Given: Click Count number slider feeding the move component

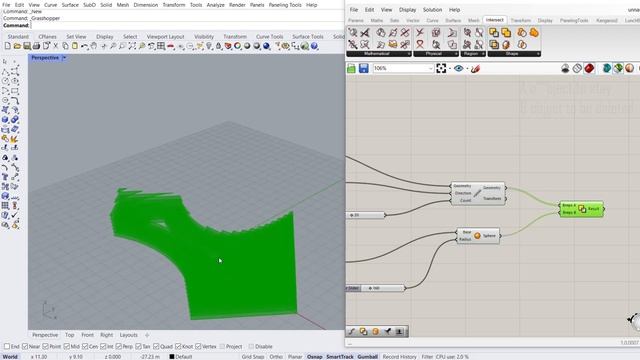Looking at the screenshot, I should 366,215.
